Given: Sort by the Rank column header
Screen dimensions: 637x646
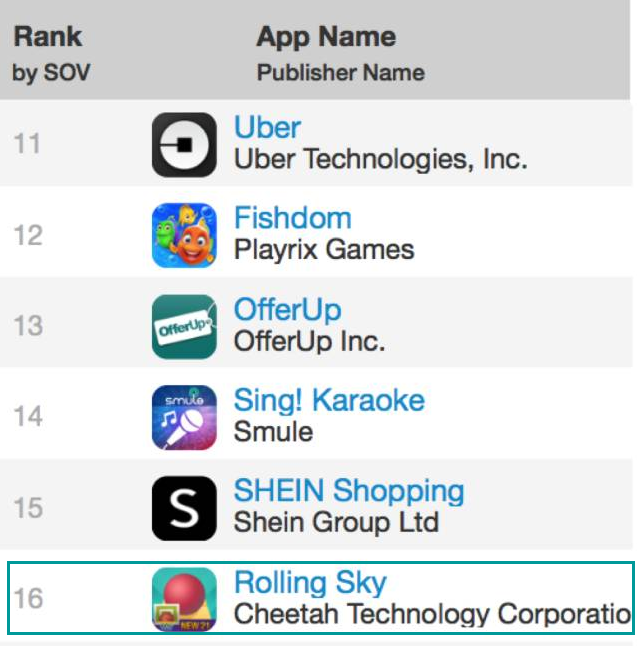Looking at the screenshot, I should 48,36.
